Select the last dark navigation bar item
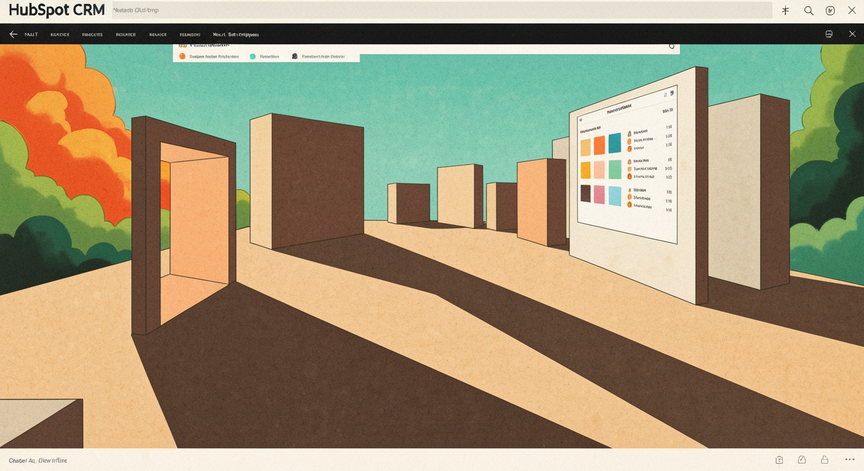Viewport: 864px width, 471px height. (x=236, y=34)
